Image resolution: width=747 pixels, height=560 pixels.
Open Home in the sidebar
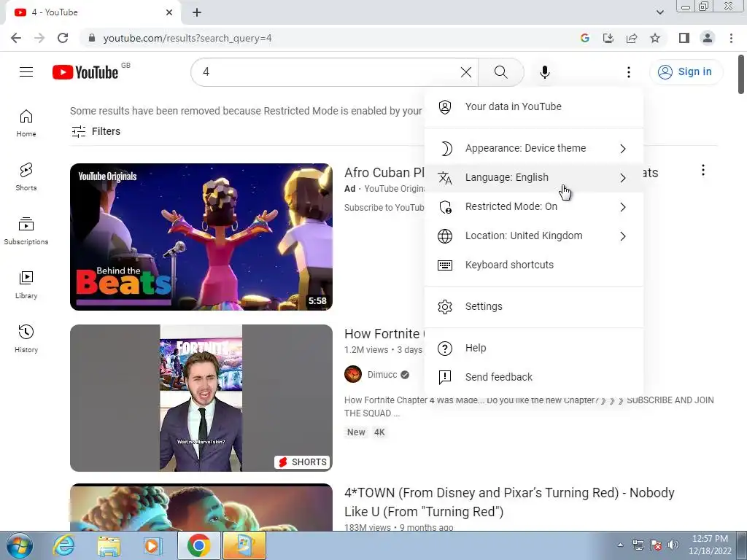(26, 122)
